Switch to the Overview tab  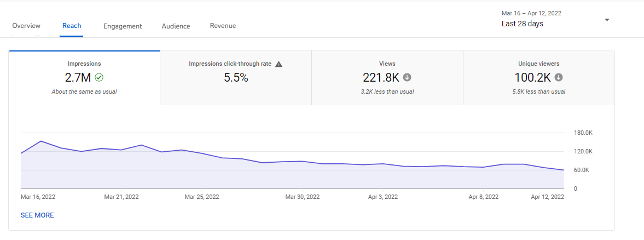26,26
